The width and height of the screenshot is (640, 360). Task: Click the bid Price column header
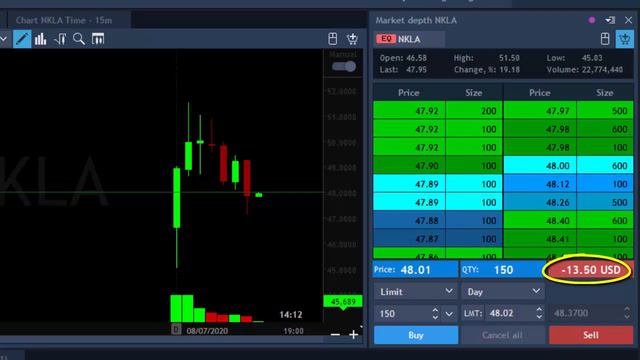[409, 93]
